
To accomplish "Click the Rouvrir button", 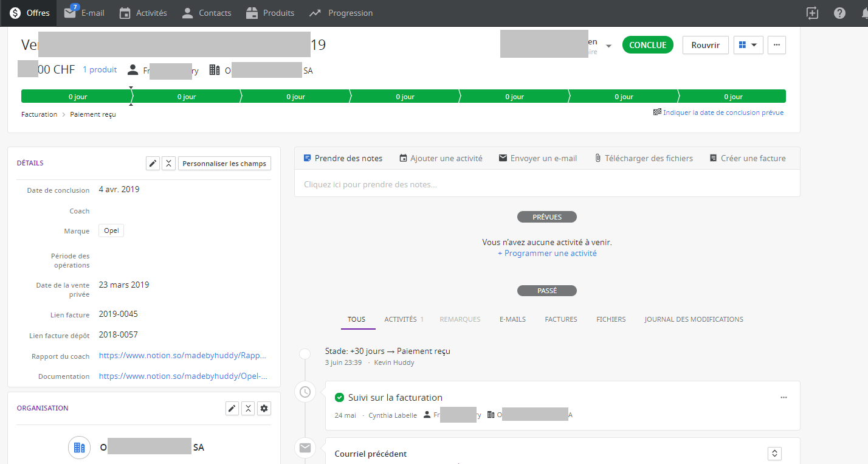I will [705, 45].
